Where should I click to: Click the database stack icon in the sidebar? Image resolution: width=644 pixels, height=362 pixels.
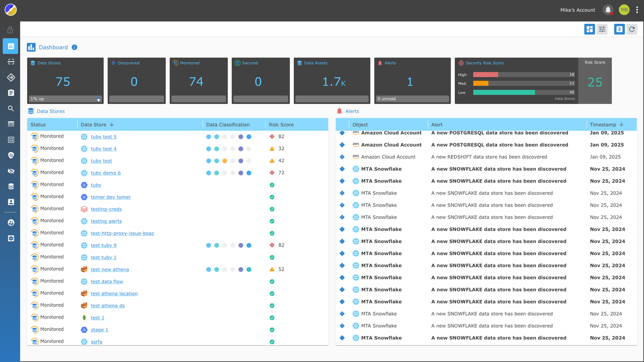point(11,186)
